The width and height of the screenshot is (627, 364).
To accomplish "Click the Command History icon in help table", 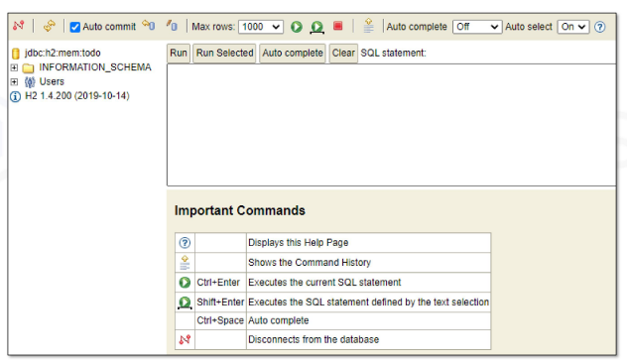I will click(x=185, y=263).
